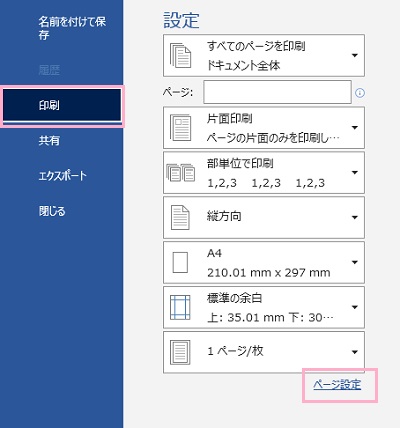
Task: Open the 縦方向 orientation dropdown arrow
Action: click(355, 217)
